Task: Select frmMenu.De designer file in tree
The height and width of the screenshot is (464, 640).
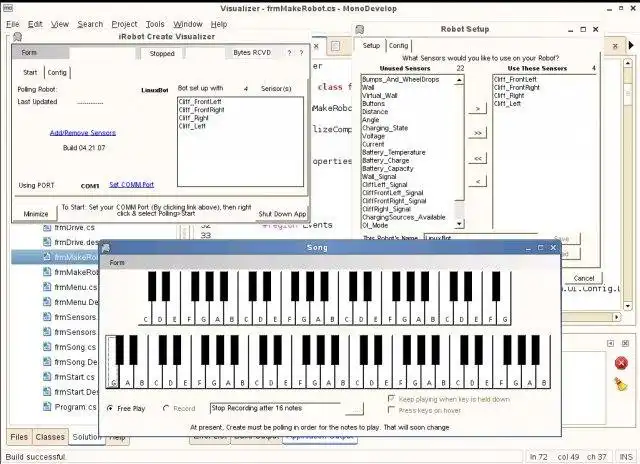Action: point(76,302)
